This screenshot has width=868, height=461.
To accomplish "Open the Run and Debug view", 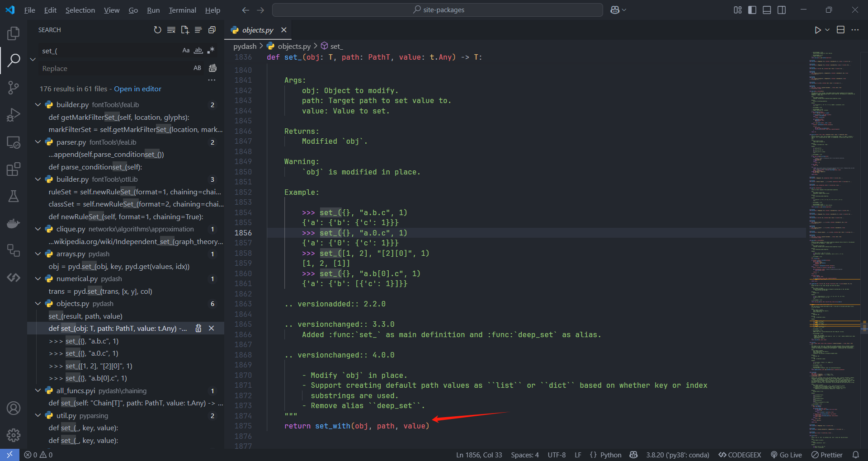I will (14, 115).
